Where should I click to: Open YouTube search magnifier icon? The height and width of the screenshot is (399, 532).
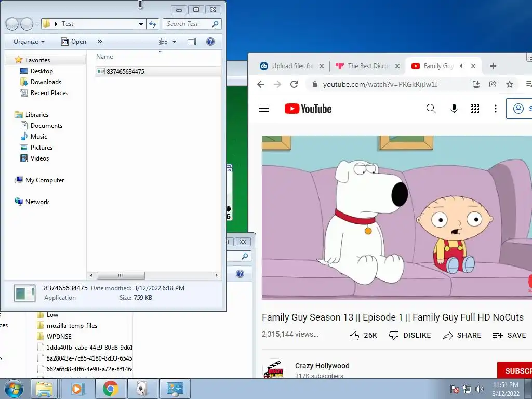431,109
